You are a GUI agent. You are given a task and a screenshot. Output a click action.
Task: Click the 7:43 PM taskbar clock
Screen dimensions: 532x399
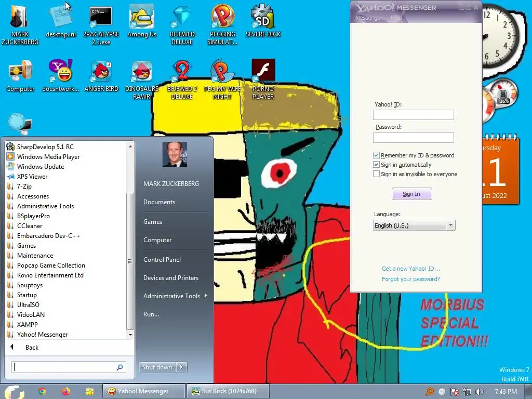point(506,392)
